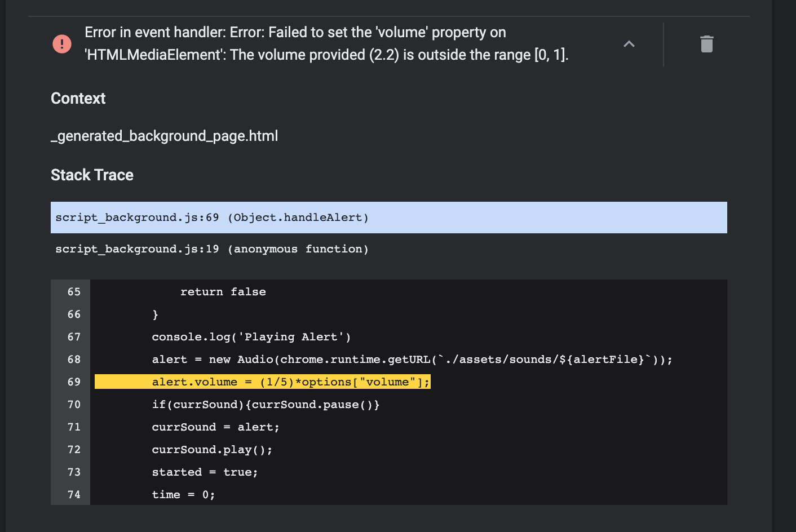Delete this error with the trash icon
This screenshot has height=532, width=796.
click(706, 44)
